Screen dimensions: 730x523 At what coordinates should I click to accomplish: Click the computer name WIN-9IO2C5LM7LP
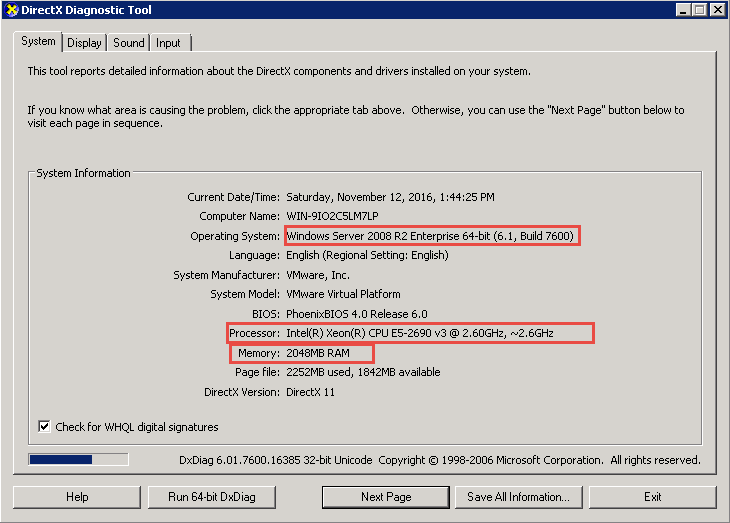coord(332,216)
